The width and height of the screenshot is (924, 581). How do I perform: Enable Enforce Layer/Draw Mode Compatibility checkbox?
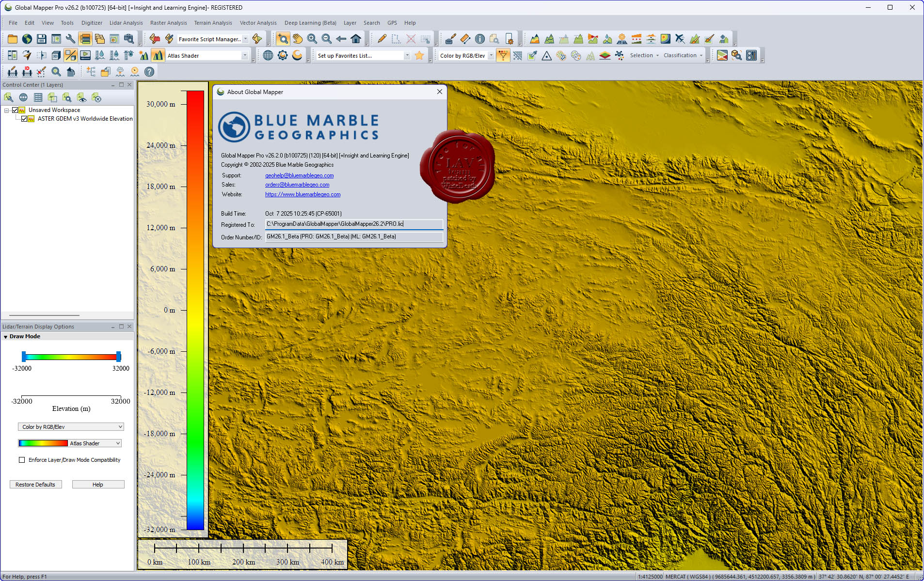(22, 460)
